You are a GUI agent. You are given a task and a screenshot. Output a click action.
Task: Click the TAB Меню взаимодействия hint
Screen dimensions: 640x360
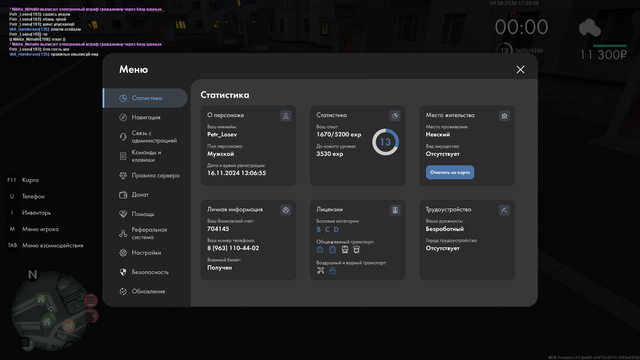pyautogui.click(x=45, y=245)
